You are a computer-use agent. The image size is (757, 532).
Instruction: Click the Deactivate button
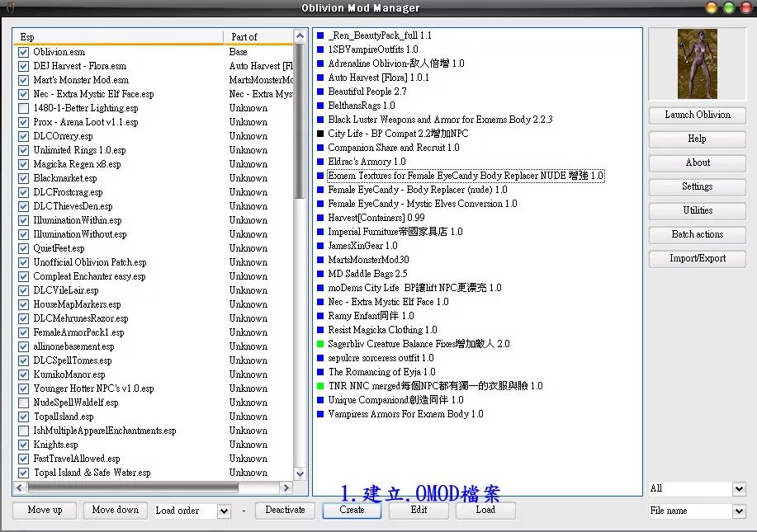pyautogui.click(x=285, y=511)
